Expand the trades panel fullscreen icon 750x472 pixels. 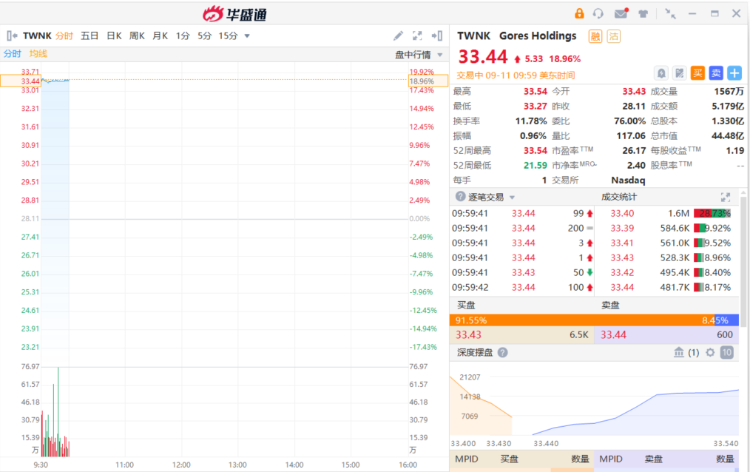725,197
